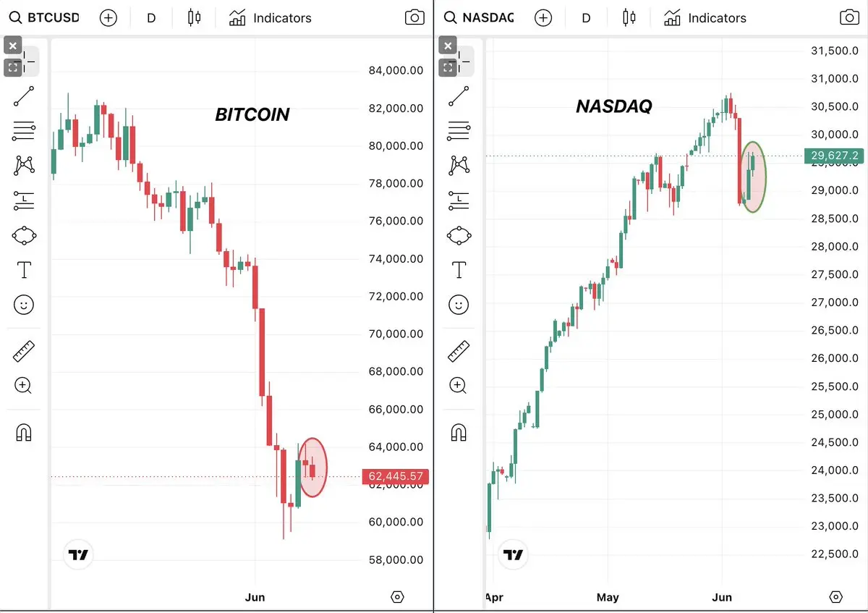Toggle magnet mode on Bitcoin chart

[24, 433]
